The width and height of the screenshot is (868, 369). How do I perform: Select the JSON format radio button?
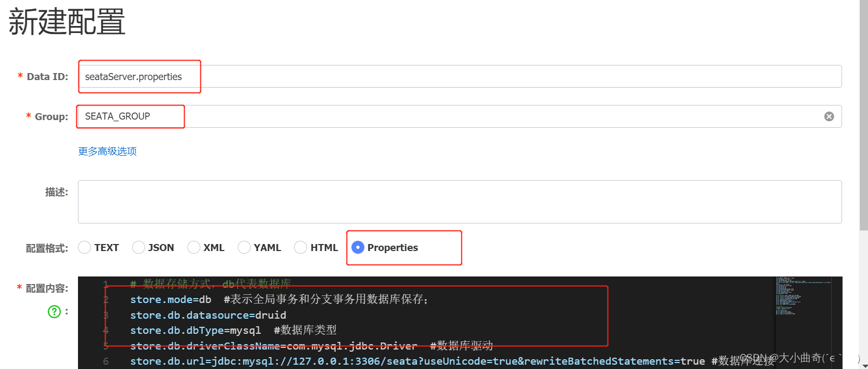click(x=139, y=247)
